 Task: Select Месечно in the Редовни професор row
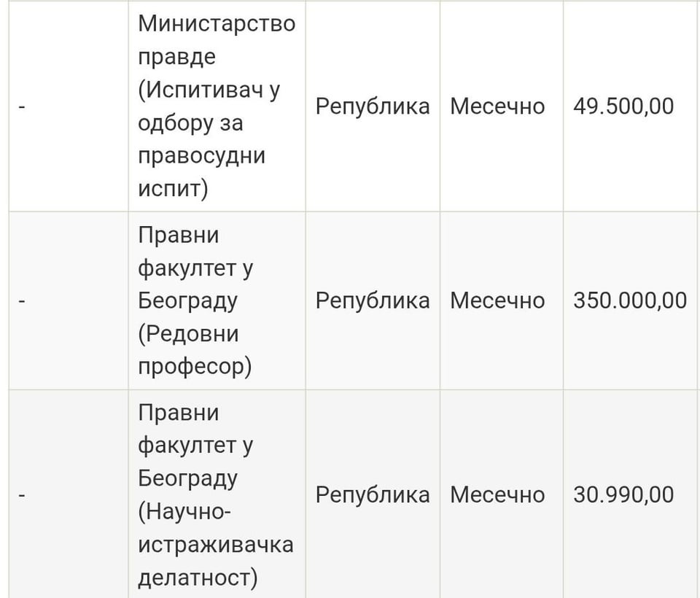click(x=497, y=300)
